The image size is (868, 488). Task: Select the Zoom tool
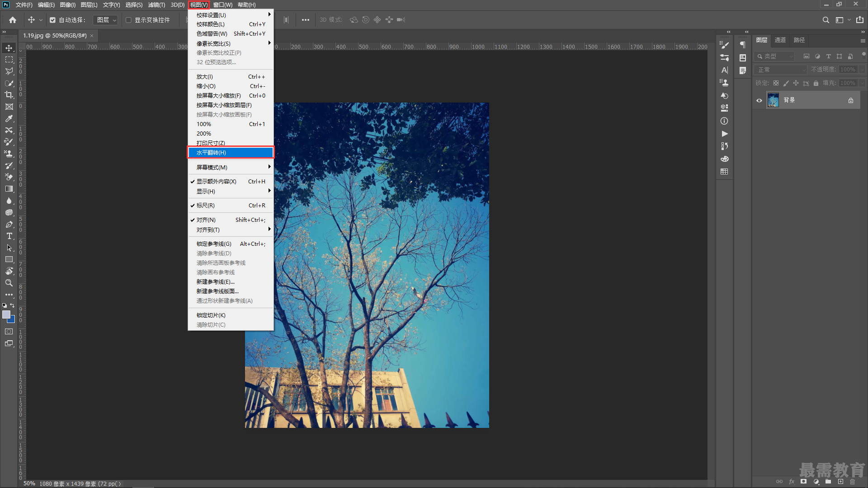tap(9, 283)
